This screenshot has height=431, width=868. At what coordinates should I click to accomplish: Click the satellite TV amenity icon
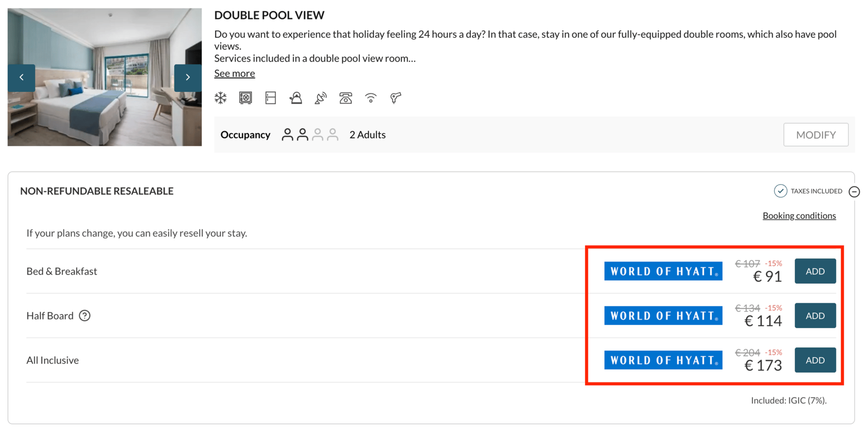321,98
